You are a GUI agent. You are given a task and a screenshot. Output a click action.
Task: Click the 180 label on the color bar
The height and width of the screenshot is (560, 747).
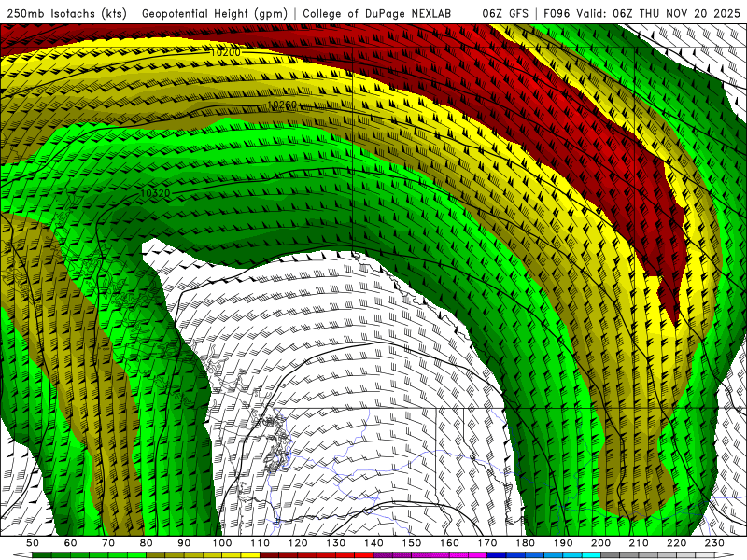526,543
